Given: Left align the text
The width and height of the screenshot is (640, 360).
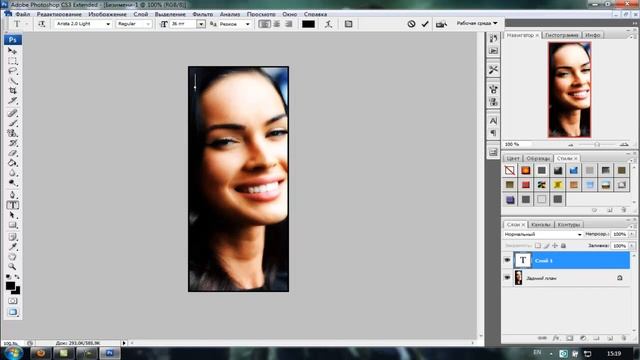Looking at the screenshot, I should point(264,24).
